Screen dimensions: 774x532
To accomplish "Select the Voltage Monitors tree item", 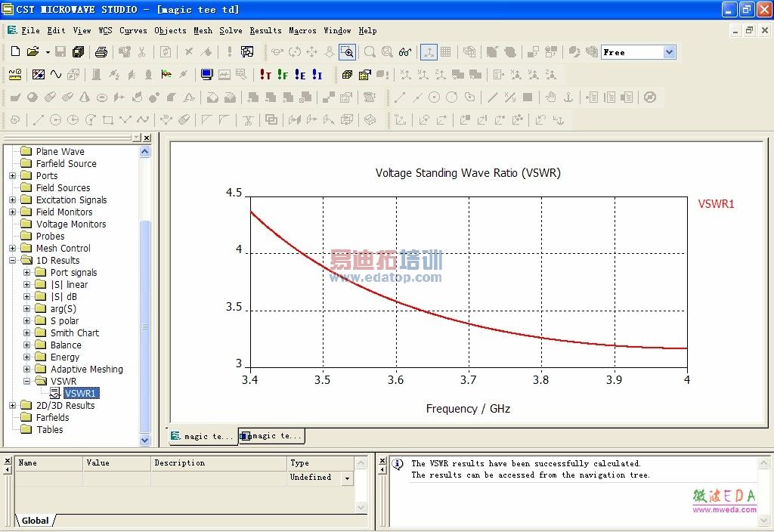I will pos(71,224).
